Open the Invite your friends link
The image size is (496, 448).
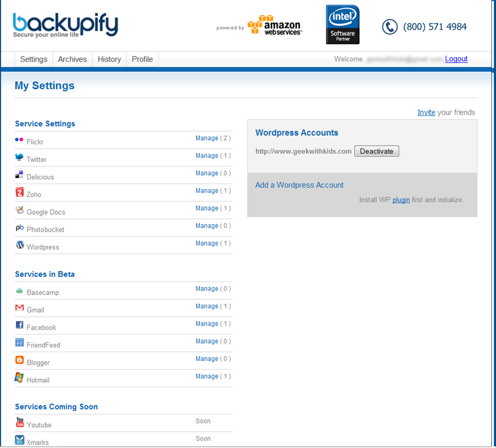tap(426, 113)
